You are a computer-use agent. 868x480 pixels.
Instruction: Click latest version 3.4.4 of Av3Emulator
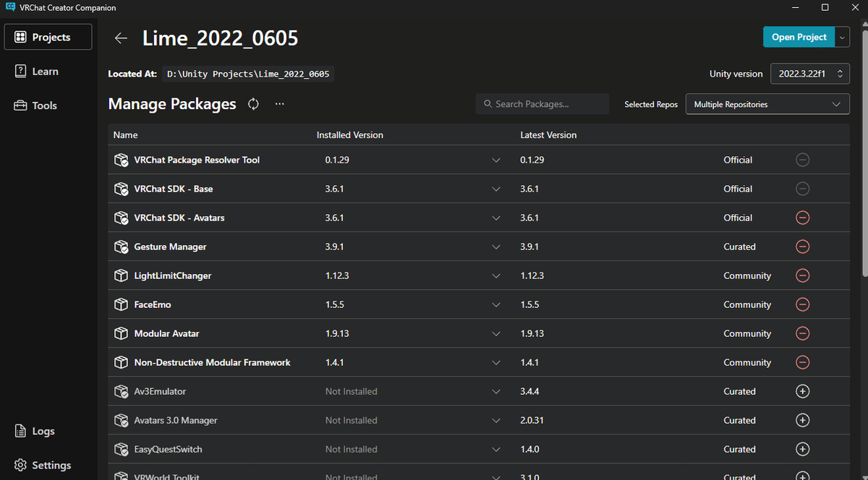(529, 391)
